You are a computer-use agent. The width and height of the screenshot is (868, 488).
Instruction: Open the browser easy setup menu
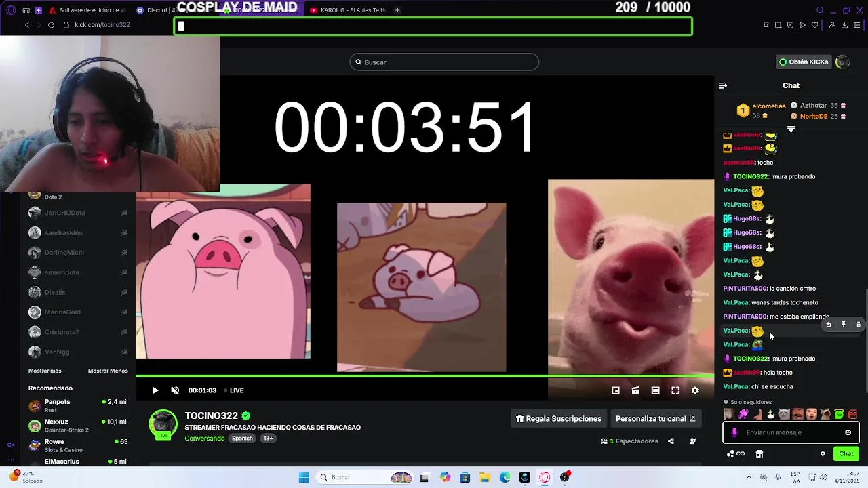857,25
